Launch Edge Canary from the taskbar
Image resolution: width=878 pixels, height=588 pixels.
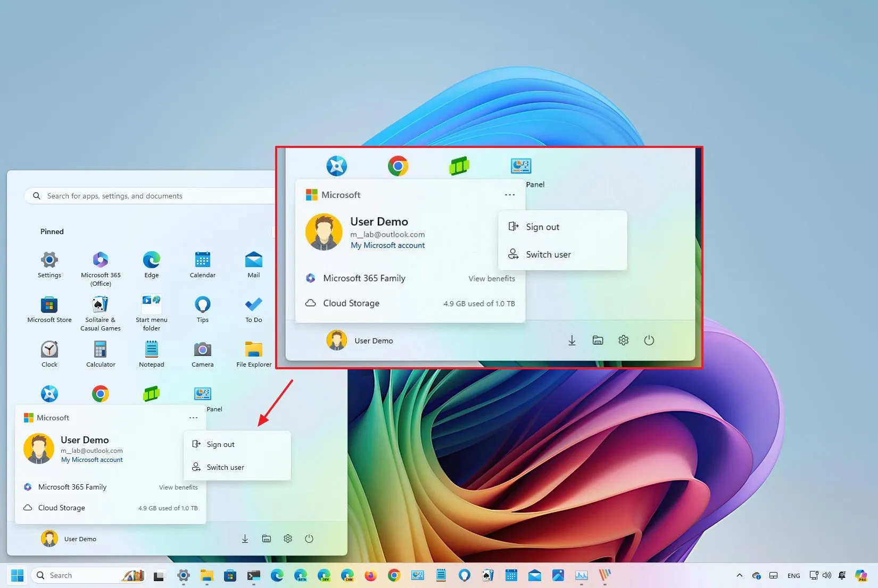click(347, 575)
